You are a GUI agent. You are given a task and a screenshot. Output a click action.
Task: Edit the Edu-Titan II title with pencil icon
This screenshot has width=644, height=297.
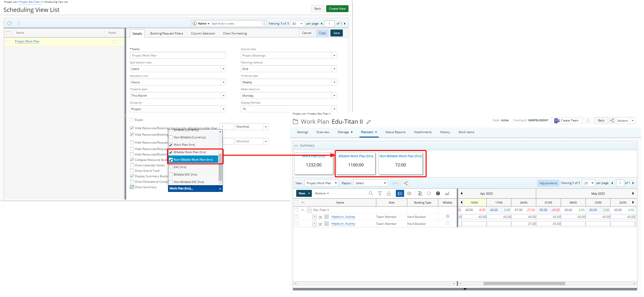pyautogui.click(x=369, y=122)
